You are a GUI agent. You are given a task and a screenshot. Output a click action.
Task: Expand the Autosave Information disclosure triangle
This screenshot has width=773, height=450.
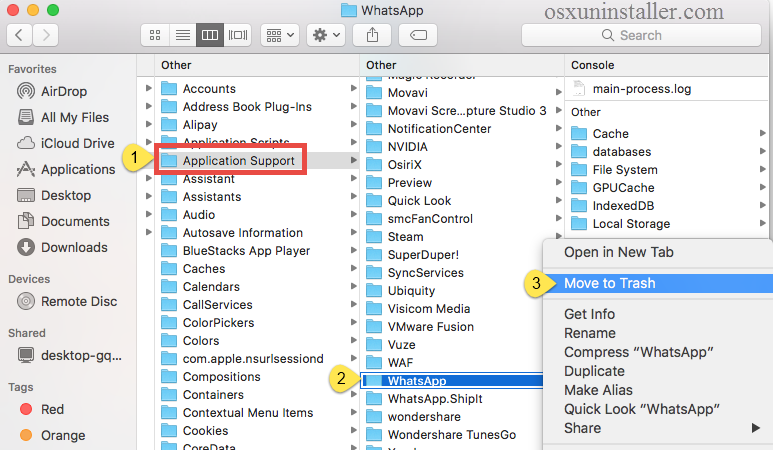pyautogui.click(x=148, y=232)
